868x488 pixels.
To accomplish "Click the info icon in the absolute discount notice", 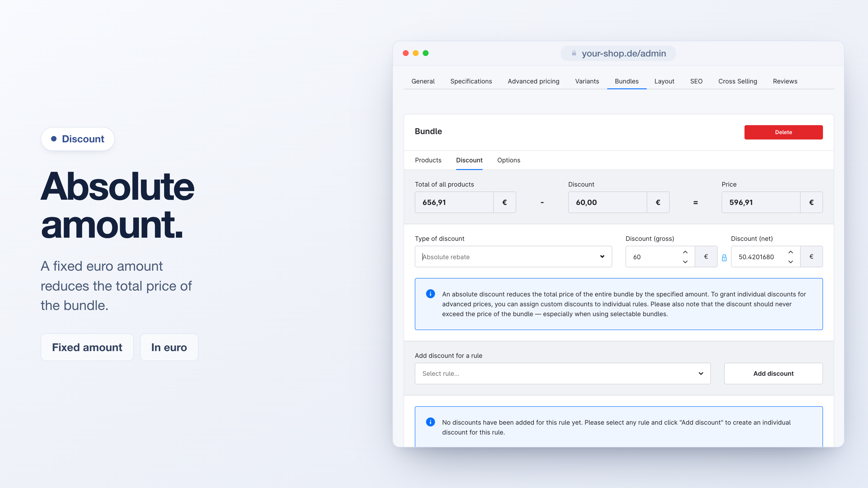I will coord(430,294).
